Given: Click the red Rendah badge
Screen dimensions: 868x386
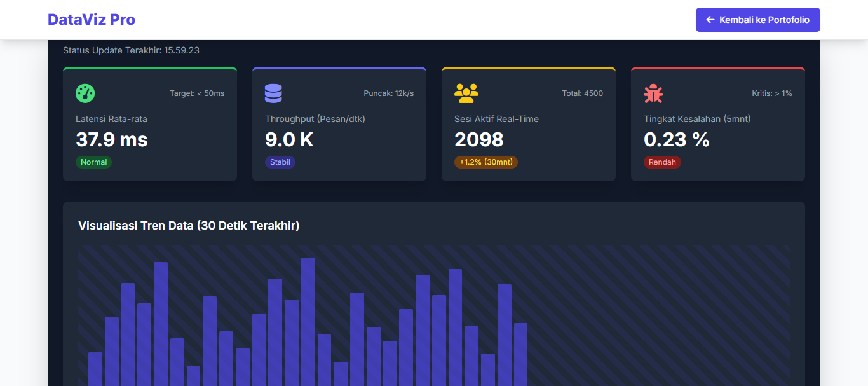Looking at the screenshot, I should [x=662, y=162].
